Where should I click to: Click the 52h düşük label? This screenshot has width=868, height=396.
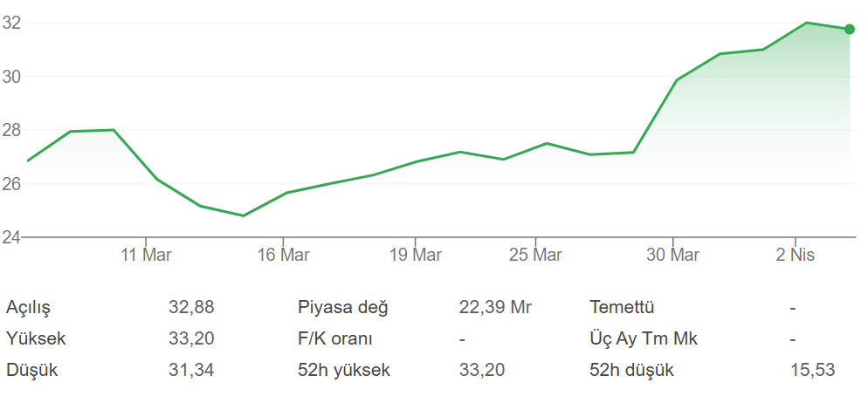(632, 370)
